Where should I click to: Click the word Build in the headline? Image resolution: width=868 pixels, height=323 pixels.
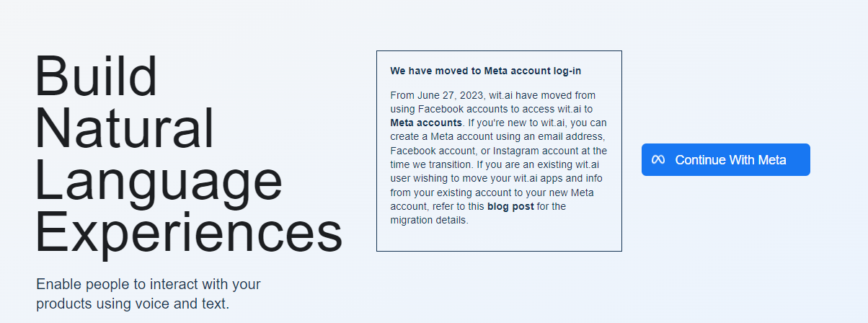[96, 76]
